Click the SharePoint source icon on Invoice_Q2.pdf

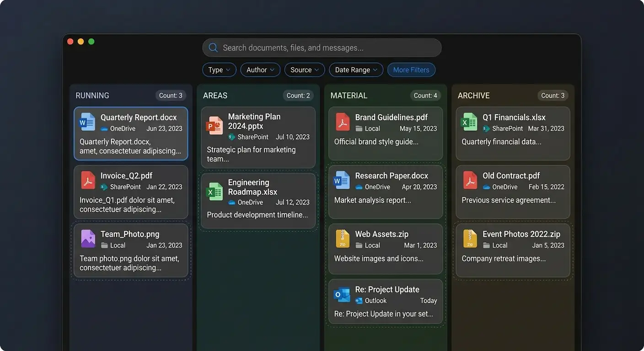pyautogui.click(x=104, y=187)
